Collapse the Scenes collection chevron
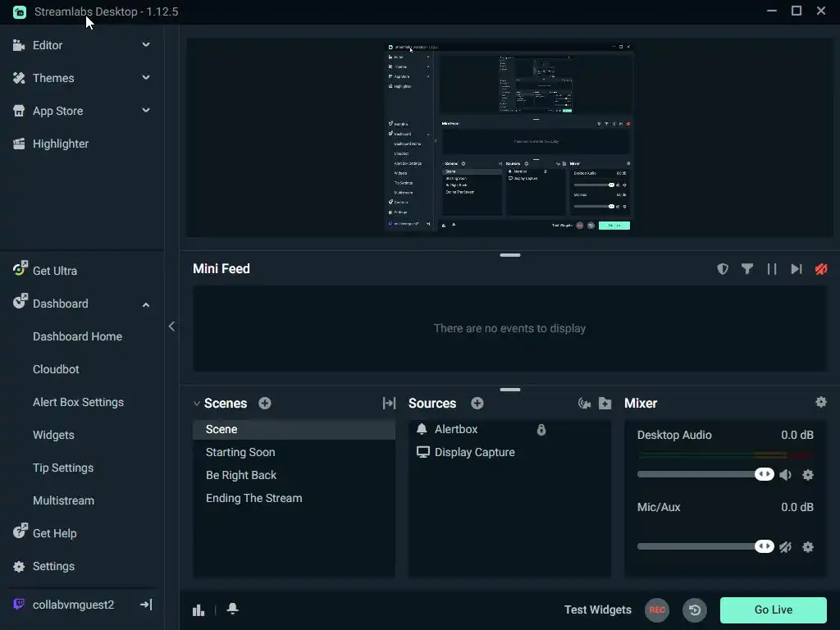This screenshot has height=630, width=840. point(197,404)
